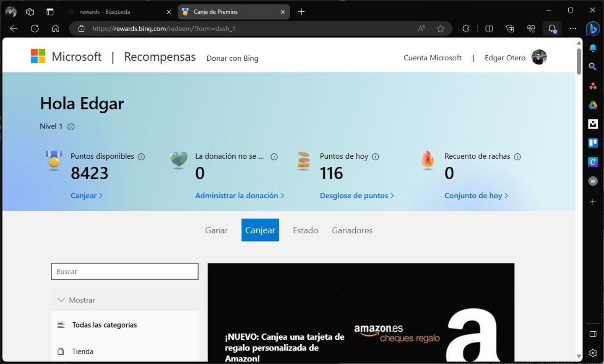
Task: Open the Cuenta Microsoft link
Action: tap(432, 58)
